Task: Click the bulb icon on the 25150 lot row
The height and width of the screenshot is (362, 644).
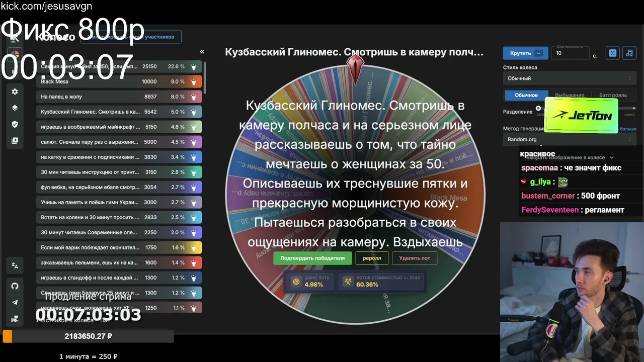Action: (194, 66)
